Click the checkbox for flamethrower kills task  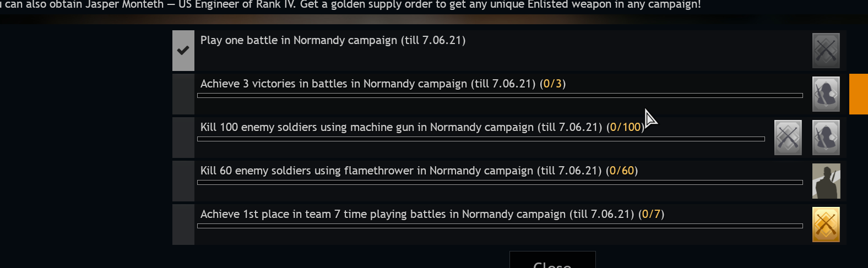coord(183,181)
